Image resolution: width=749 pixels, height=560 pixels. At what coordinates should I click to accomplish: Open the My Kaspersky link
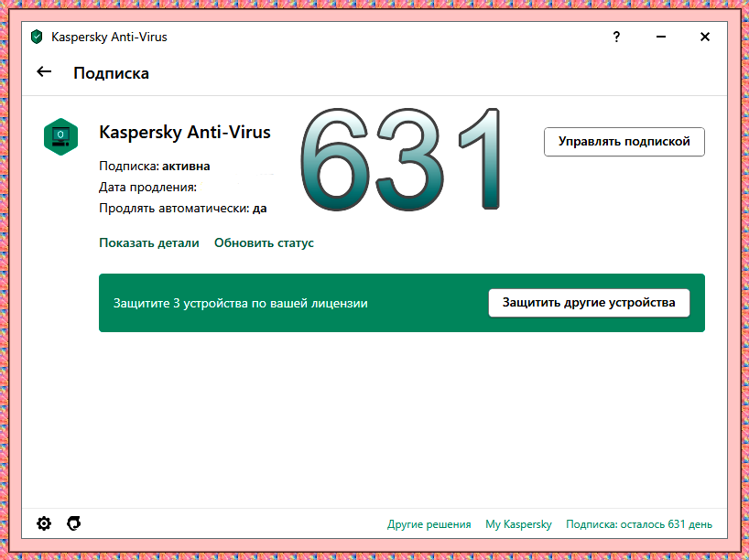coord(518,524)
